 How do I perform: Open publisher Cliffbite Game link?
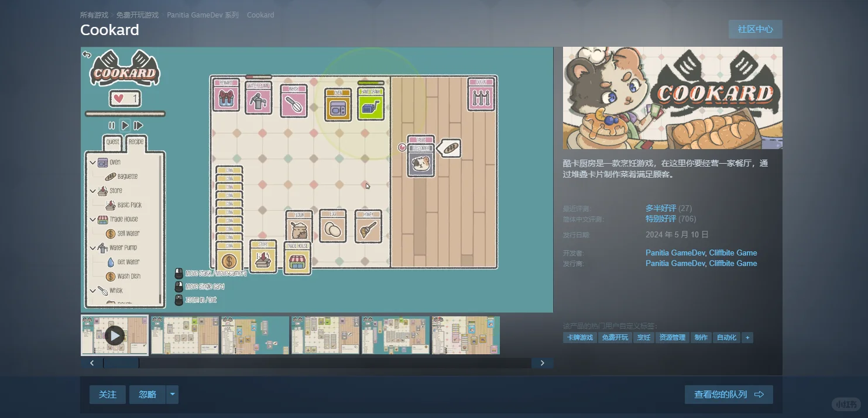(x=733, y=263)
